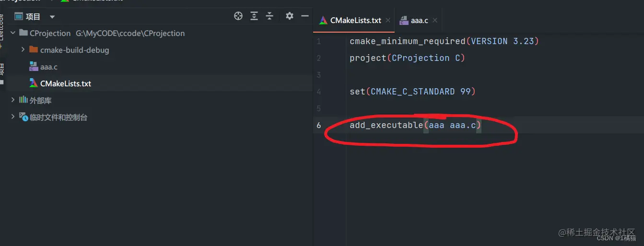Select the cmake-build-debug folder
This screenshot has width=644, height=246.
74,50
